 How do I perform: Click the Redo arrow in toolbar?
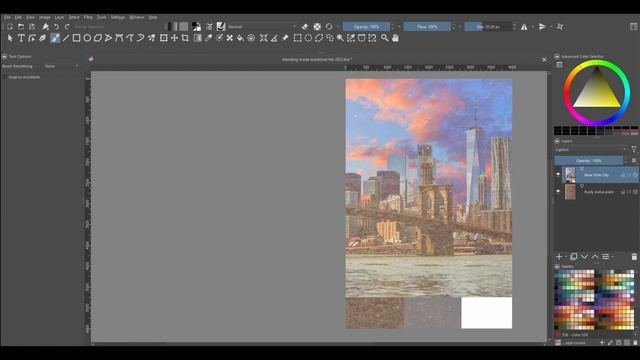[67, 27]
